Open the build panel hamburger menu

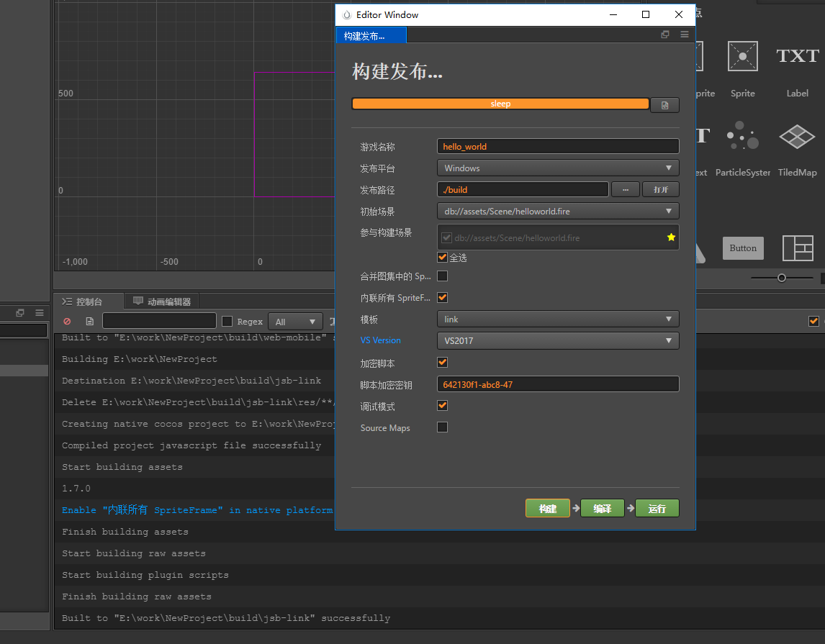(x=685, y=35)
